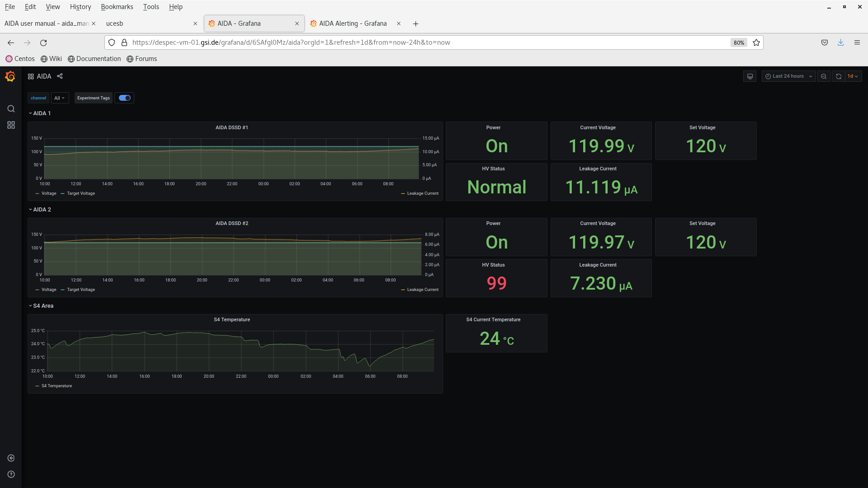Switch to the AIDA Alerting tab
This screenshot has width=868, height=488.
353,23
